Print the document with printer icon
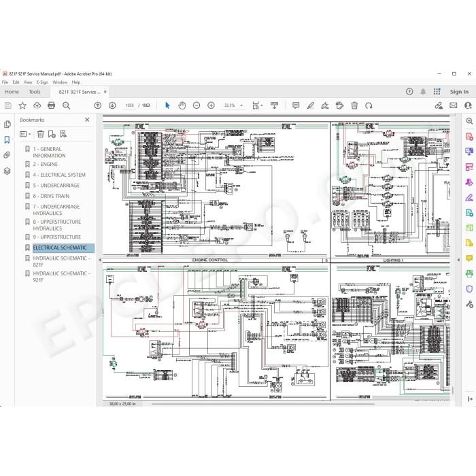The image size is (476, 476). (x=51, y=105)
